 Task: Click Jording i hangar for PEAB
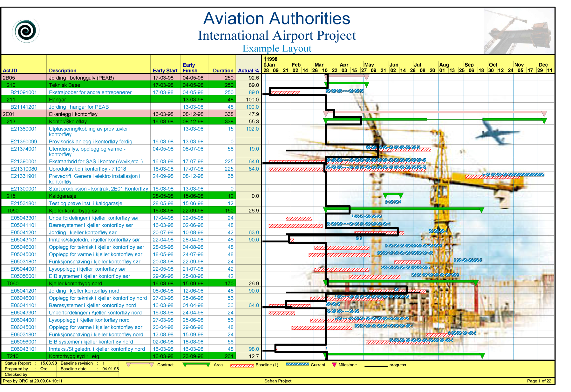(79, 107)
